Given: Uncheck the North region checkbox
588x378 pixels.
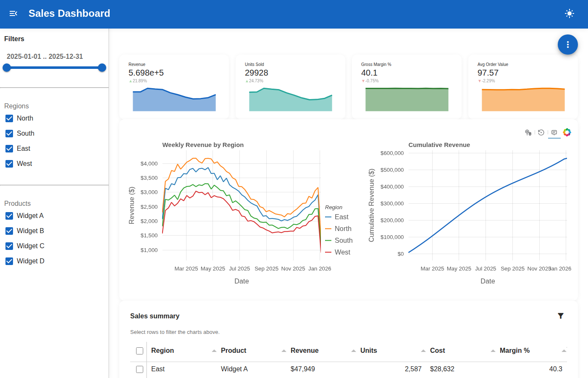Looking at the screenshot, I should (x=9, y=118).
